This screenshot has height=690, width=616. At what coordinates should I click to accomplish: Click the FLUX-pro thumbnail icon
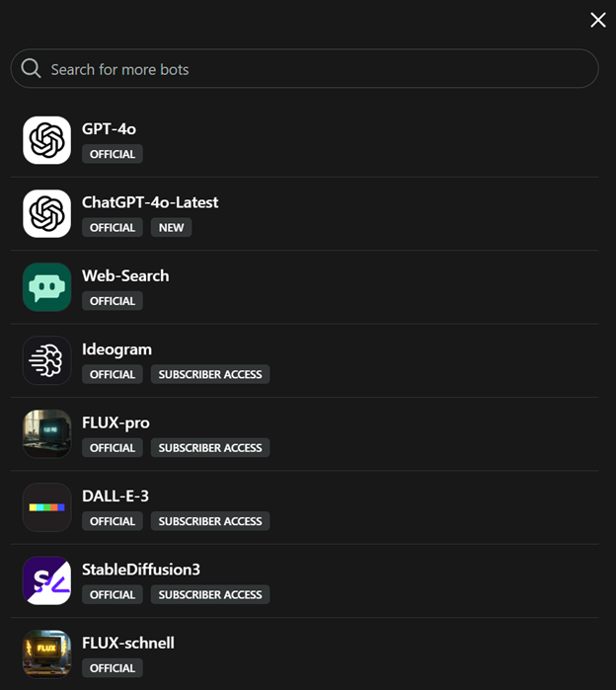coord(46,434)
